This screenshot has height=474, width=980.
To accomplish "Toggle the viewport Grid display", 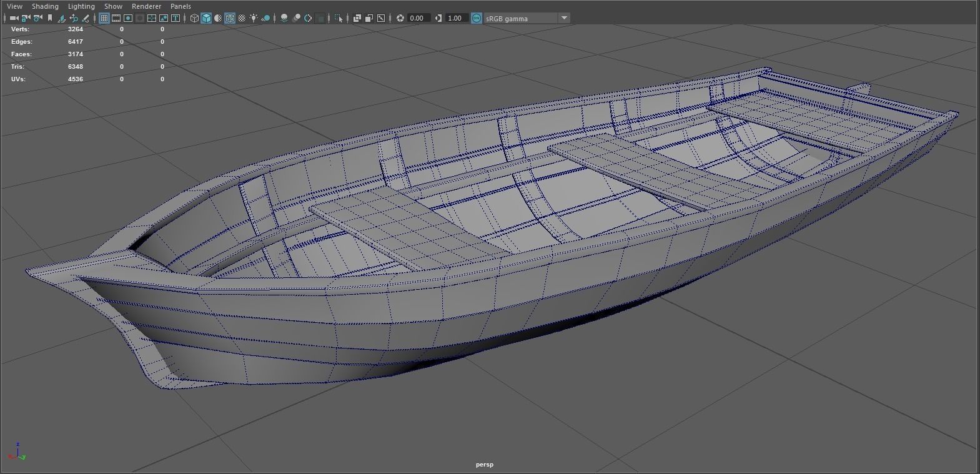I will point(104,18).
